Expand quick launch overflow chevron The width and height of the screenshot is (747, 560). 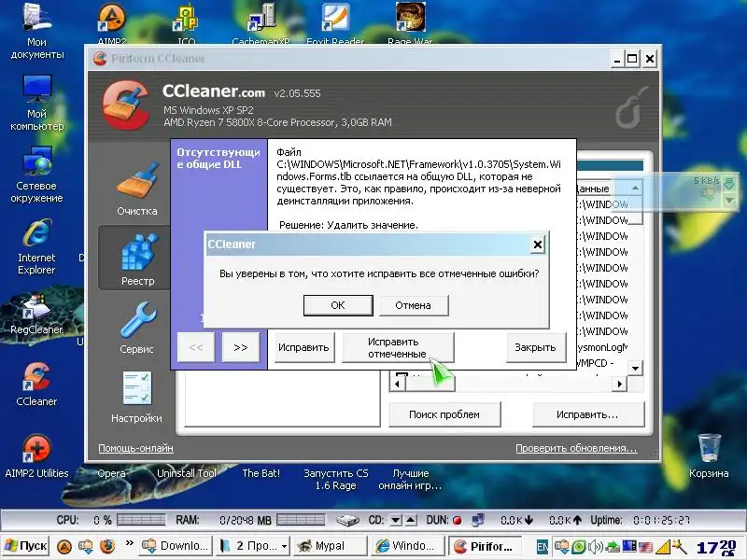[129, 543]
